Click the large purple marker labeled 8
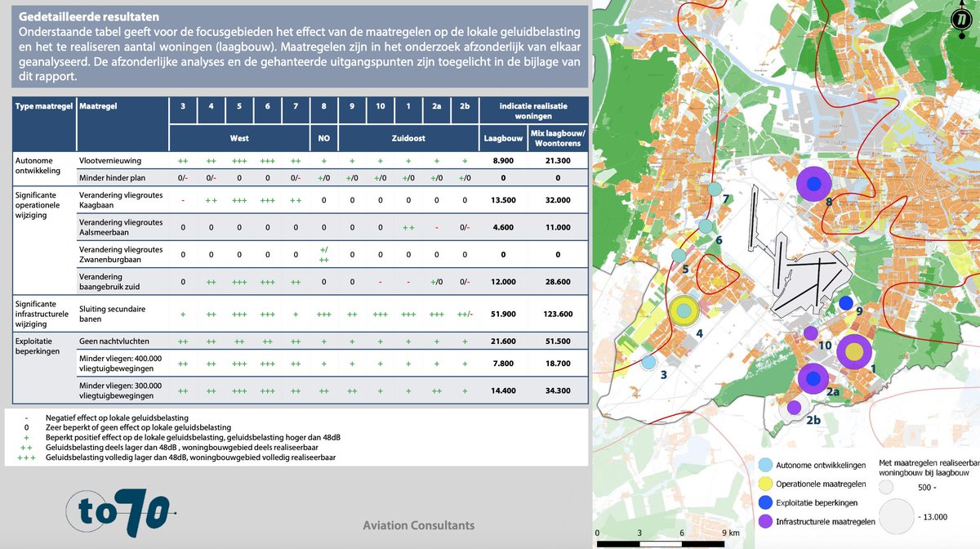Viewport: 980px width, 549px height. 814,184
